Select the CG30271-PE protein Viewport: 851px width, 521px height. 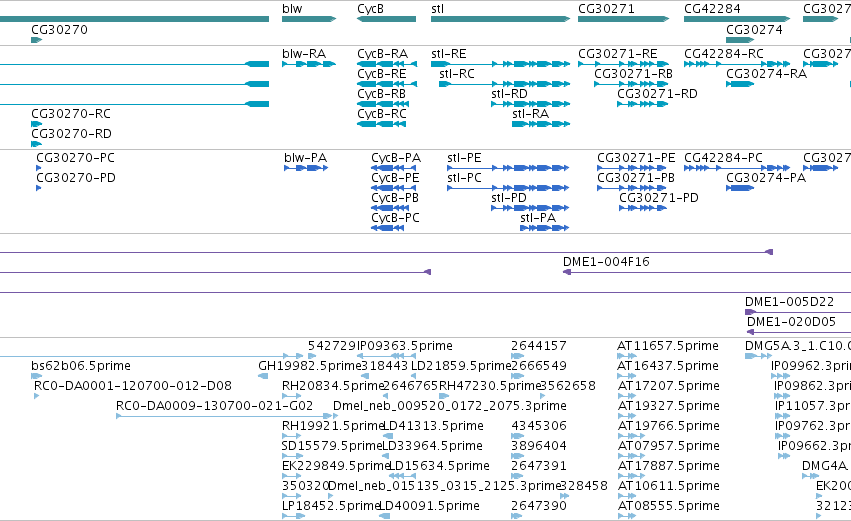(x=632, y=168)
